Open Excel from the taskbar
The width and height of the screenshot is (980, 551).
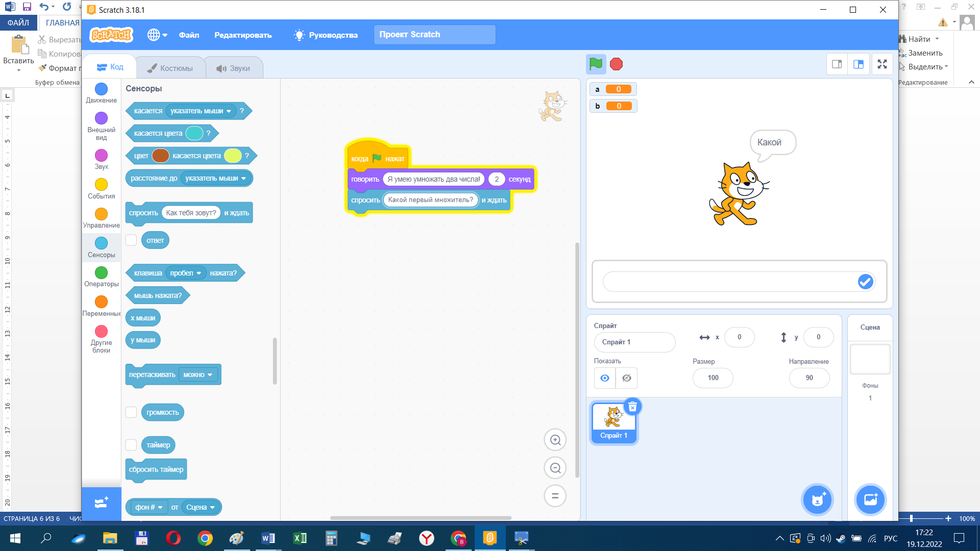[x=300, y=538]
